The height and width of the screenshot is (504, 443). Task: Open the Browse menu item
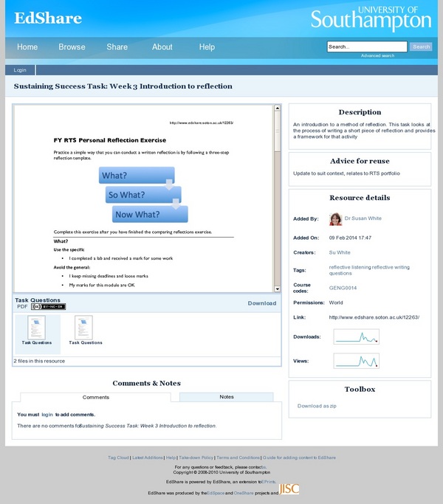72,47
